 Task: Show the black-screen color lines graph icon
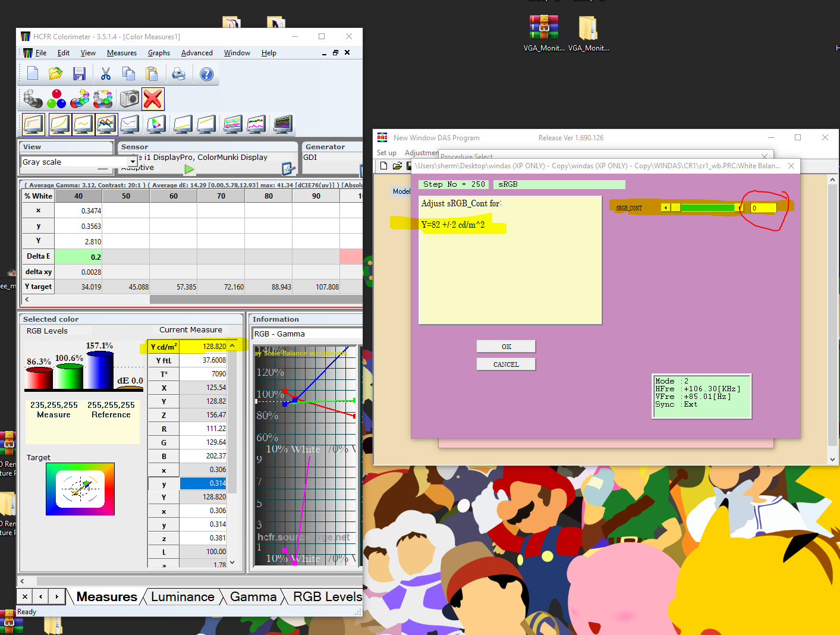[x=283, y=124]
